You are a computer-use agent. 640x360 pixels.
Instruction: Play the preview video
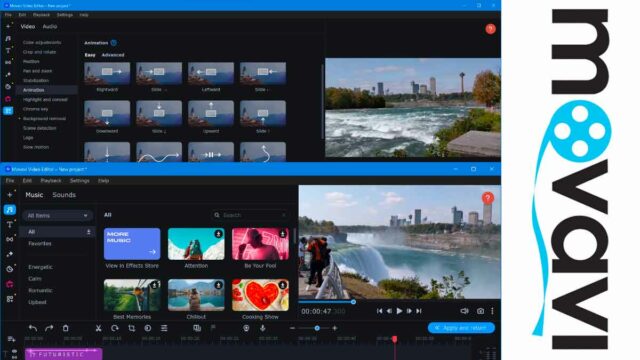(x=399, y=311)
